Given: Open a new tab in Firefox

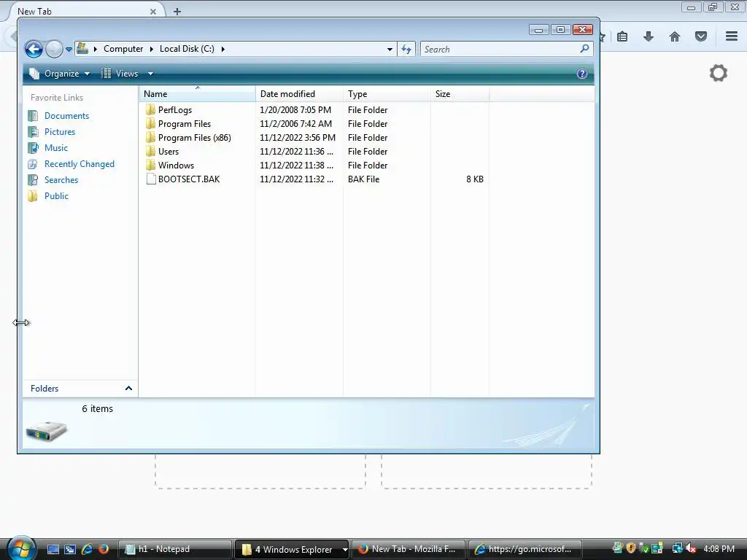Looking at the screenshot, I should tap(177, 12).
